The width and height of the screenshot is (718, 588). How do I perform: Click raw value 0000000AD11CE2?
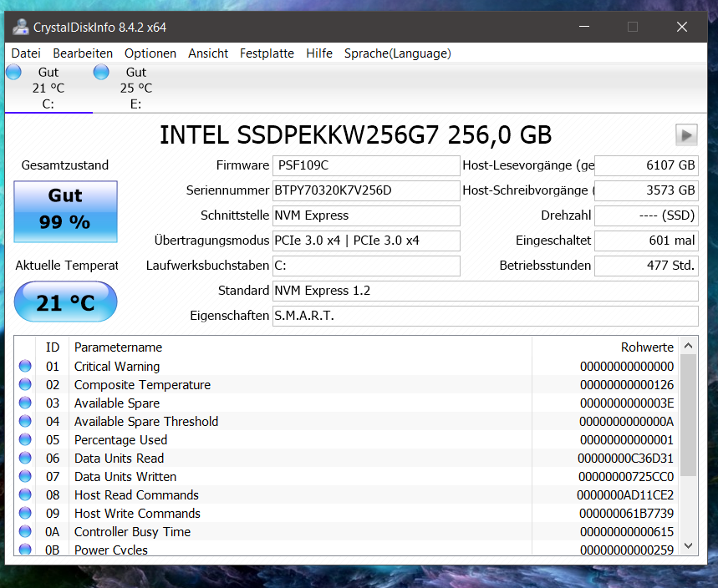(625, 495)
